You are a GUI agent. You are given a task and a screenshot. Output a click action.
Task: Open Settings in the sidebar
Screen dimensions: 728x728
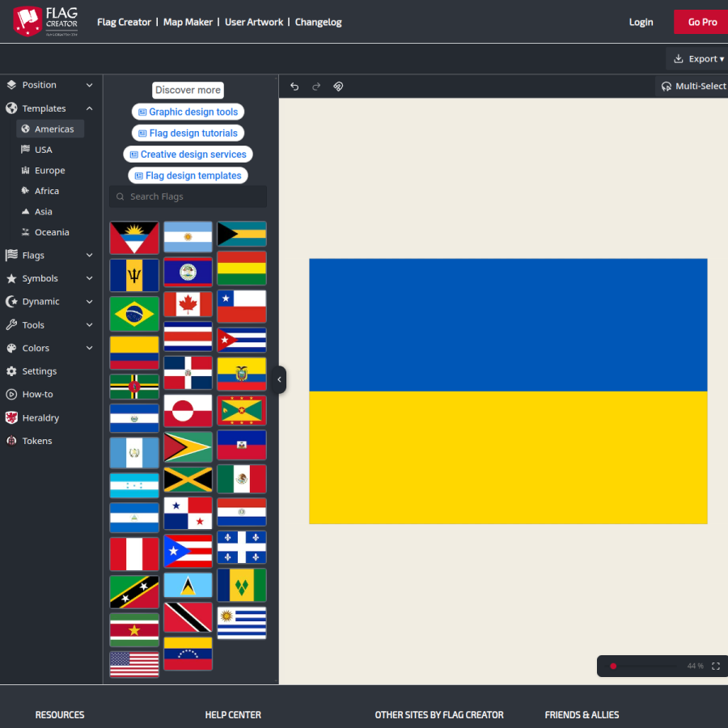click(x=31, y=371)
